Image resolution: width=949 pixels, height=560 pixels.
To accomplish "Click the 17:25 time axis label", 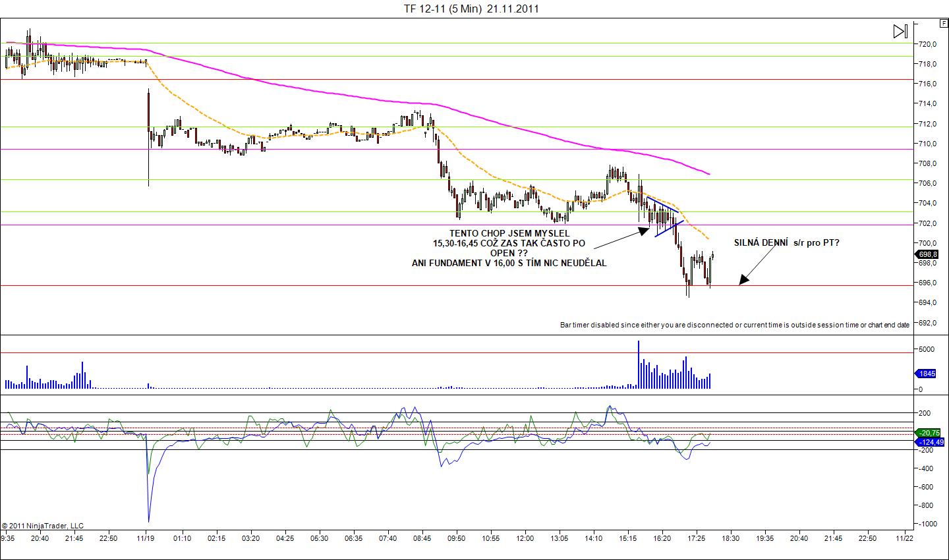I will 697,538.
